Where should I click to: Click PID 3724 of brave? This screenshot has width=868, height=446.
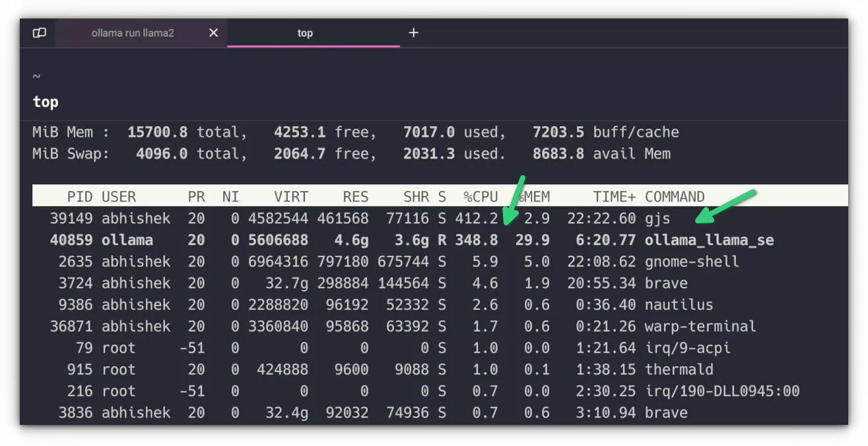tap(76, 283)
